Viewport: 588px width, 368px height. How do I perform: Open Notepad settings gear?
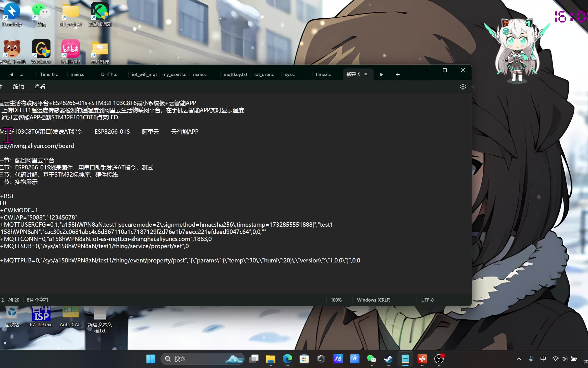click(463, 87)
